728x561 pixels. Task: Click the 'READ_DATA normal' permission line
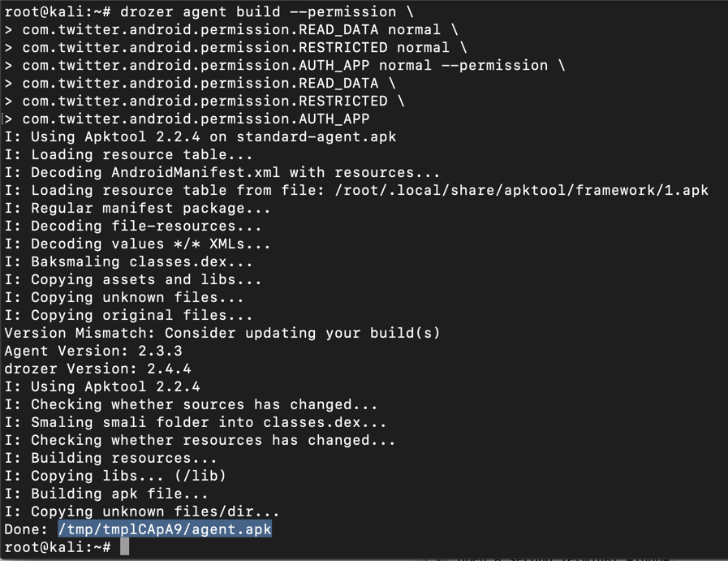pos(230,30)
